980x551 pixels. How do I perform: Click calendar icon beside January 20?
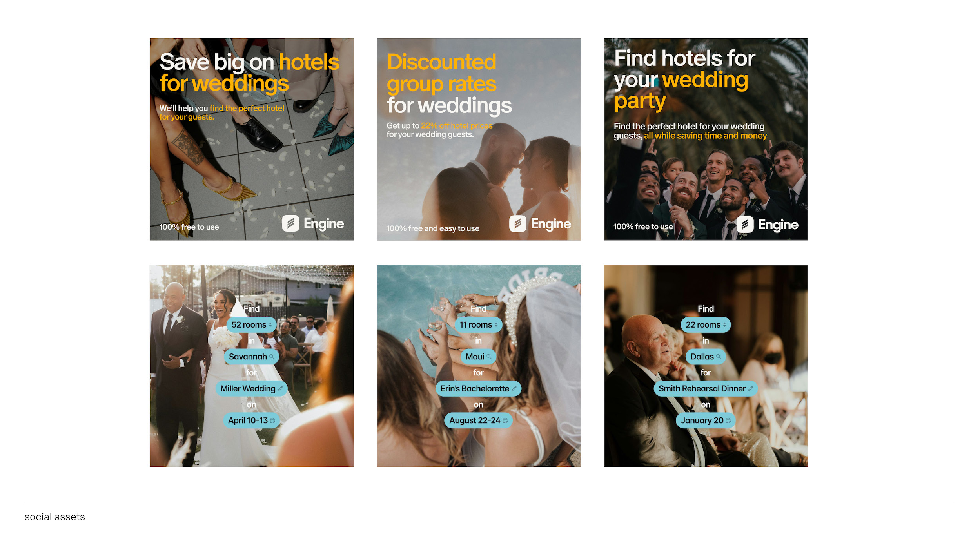point(728,420)
